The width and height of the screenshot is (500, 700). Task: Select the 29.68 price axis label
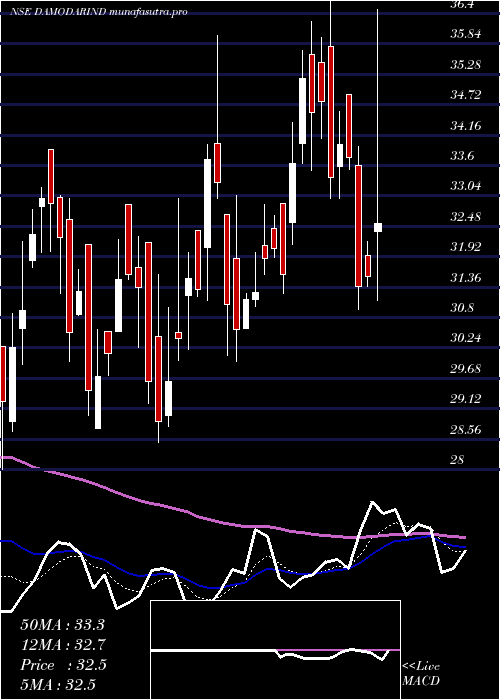466,369
